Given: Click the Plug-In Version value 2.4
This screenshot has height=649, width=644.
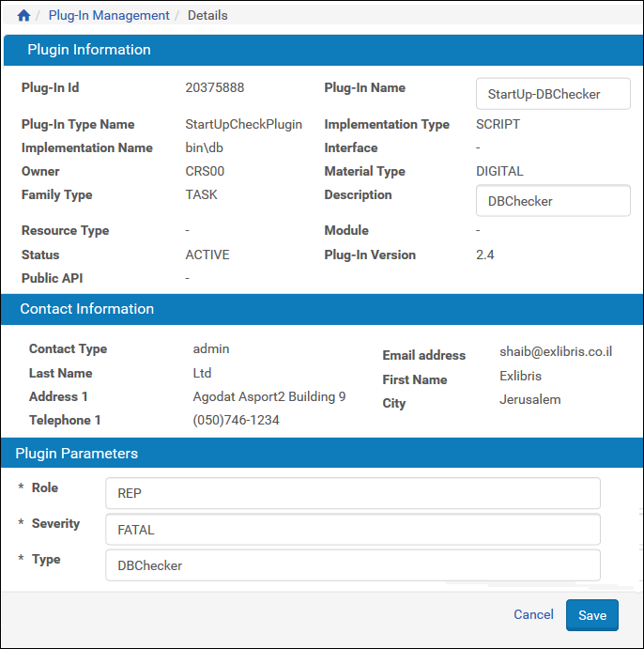Looking at the screenshot, I should click(x=485, y=255).
